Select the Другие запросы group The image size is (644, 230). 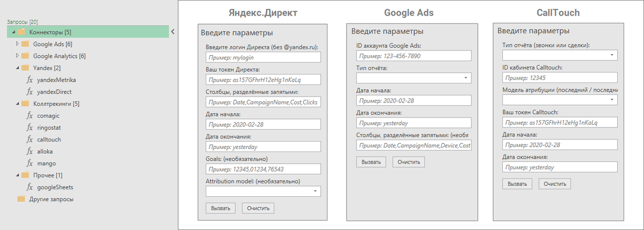[x=52, y=199]
